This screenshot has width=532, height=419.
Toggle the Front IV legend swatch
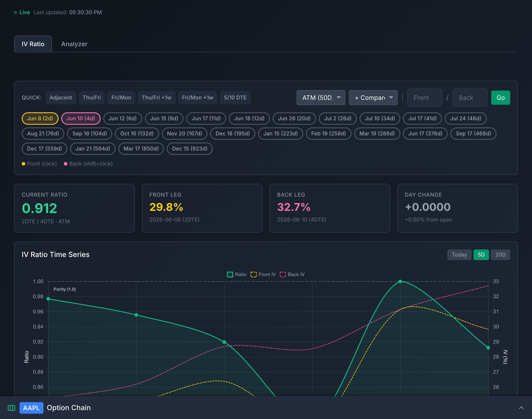(254, 275)
